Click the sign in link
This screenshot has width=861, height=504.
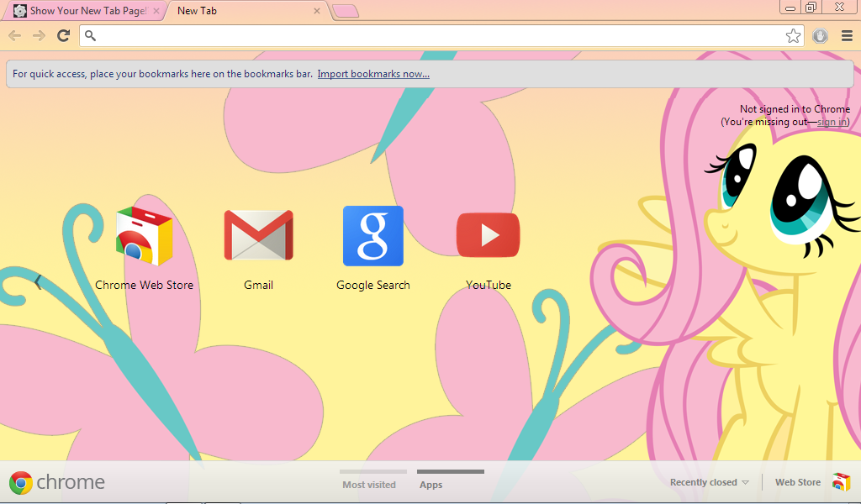832,122
